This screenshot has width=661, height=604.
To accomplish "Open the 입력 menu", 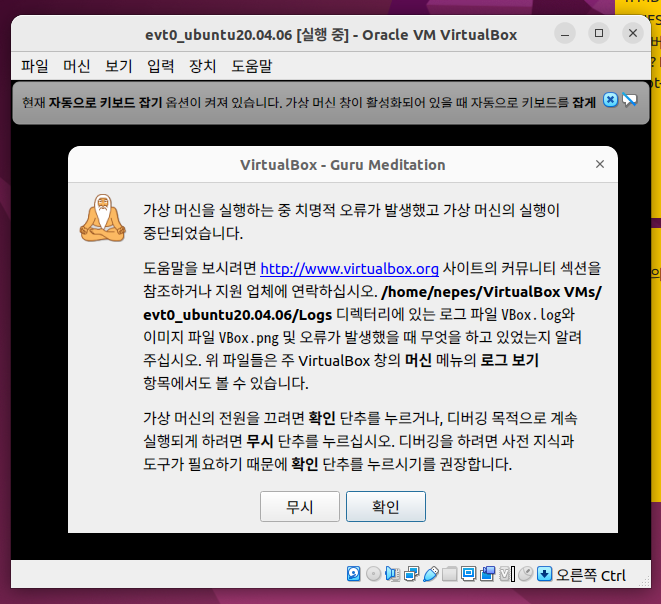I will coord(161,66).
